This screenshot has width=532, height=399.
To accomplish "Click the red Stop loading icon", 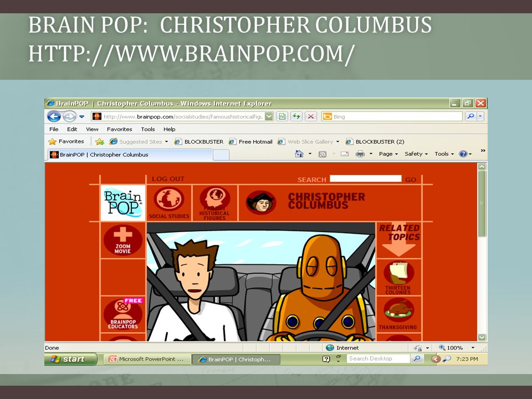I will point(311,116).
